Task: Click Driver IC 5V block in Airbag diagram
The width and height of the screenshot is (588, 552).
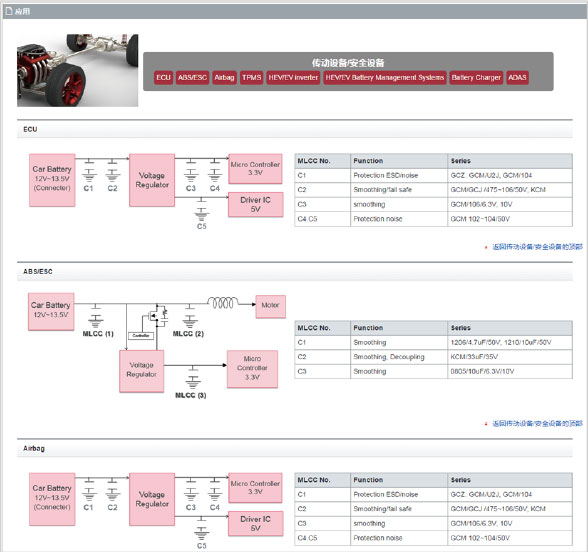Action: (256, 524)
